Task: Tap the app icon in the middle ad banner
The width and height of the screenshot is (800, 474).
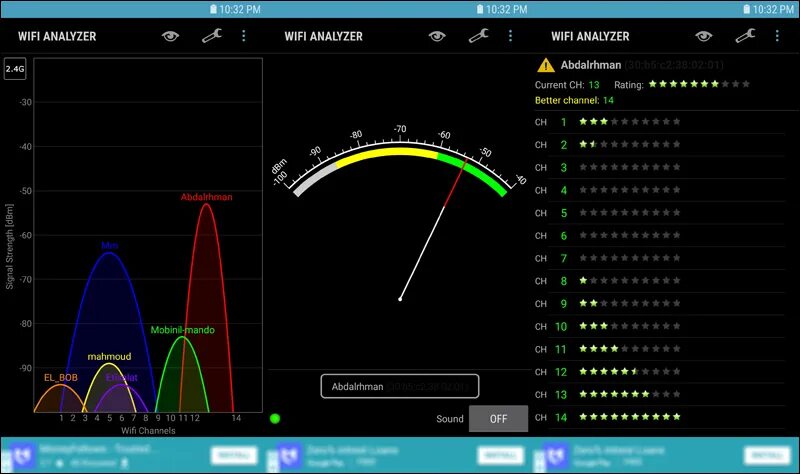Action: click(289, 456)
